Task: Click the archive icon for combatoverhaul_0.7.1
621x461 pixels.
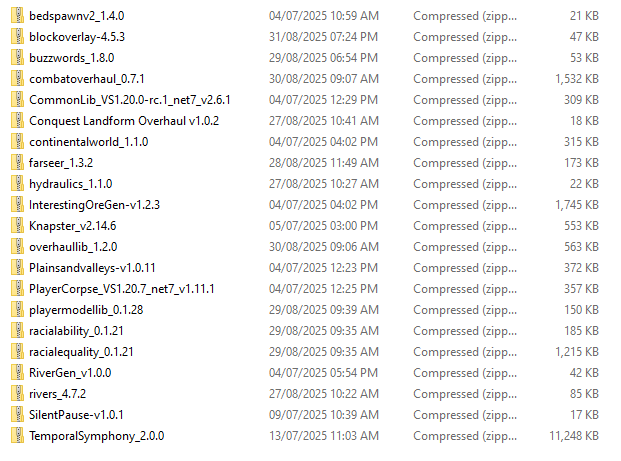Action: 17,78
